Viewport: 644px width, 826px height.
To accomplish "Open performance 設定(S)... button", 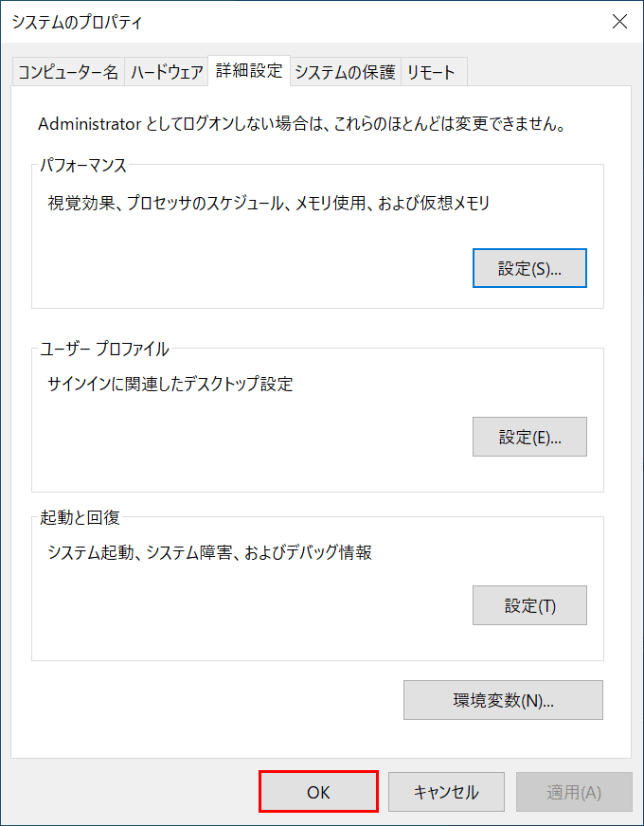I will pyautogui.click(x=529, y=268).
